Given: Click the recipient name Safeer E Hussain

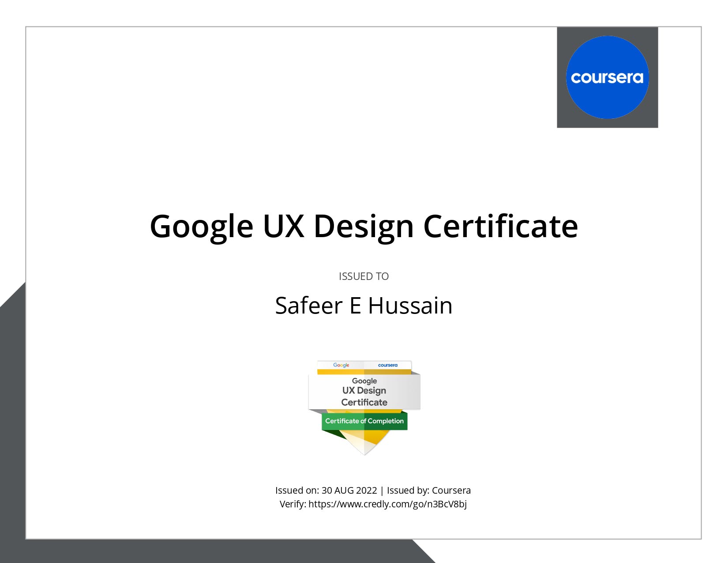Looking at the screenshot, I should click(364, 306).
